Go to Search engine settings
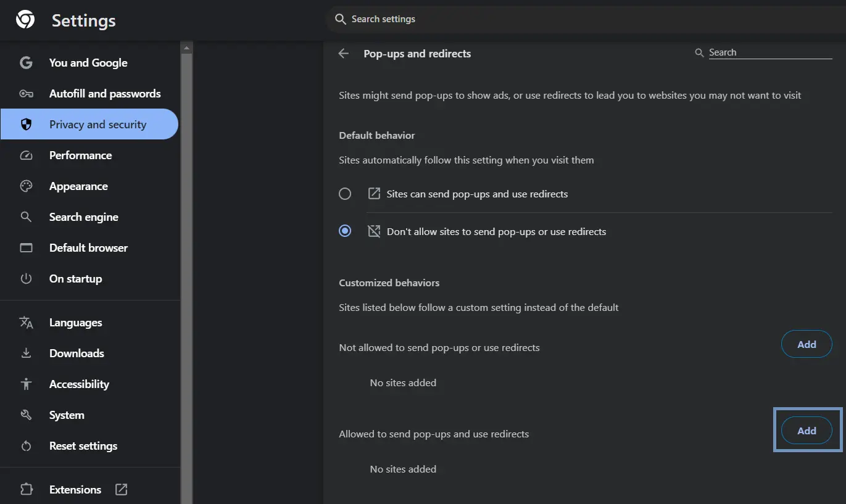846x504 pixels. click(83, 217)
